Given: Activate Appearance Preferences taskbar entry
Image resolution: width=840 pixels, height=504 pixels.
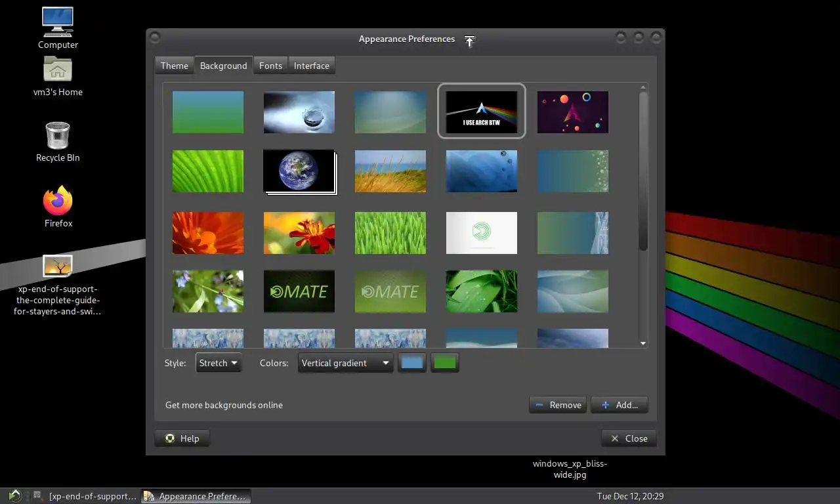Looking at the screenshot, I should click(196, 496).
